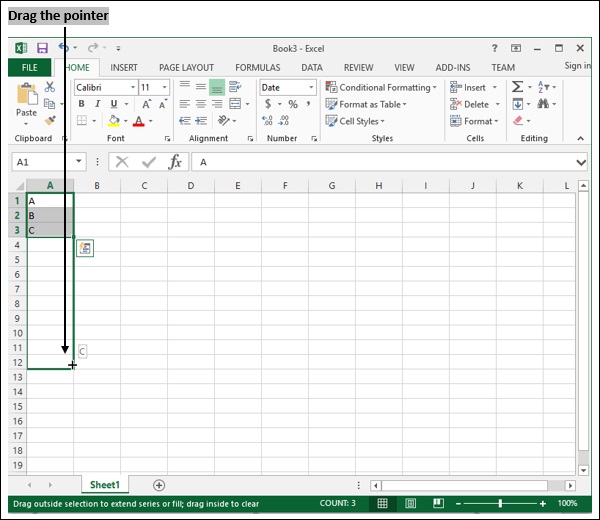Image resolution: width=600 pixels, height=520 pixels.
Task: Click the green FILE button
Action: point(29,67)
